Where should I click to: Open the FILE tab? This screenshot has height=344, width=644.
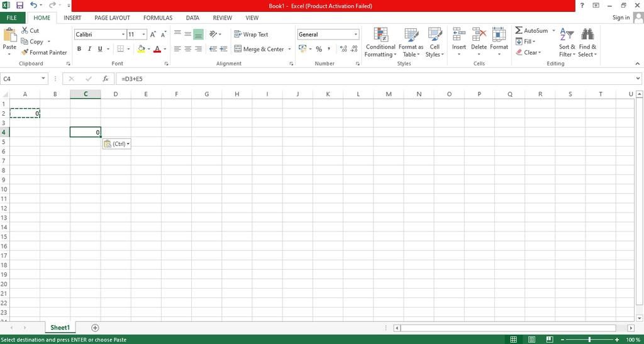pos(12,18)
